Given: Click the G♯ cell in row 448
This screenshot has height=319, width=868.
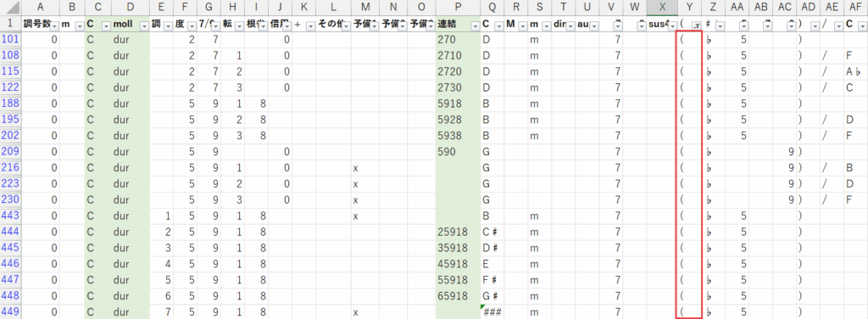Looking at the screenshot, I should [x=492, y=296].
